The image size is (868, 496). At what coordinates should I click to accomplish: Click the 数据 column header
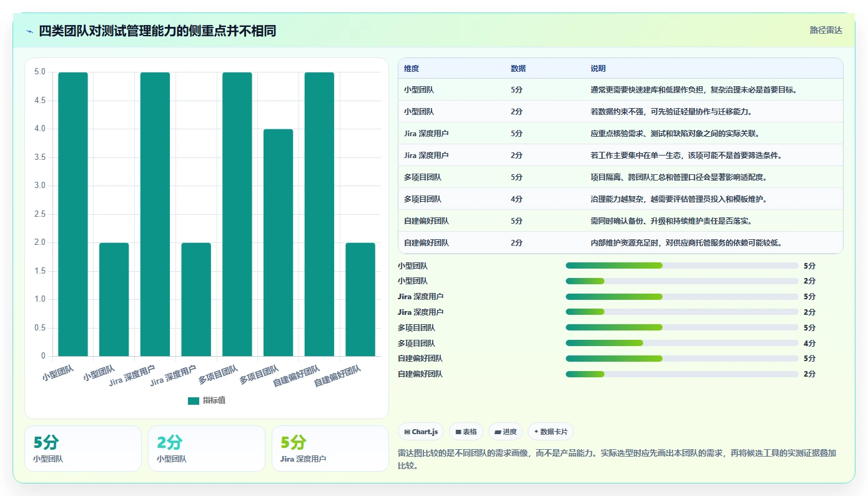coord(518,69)
